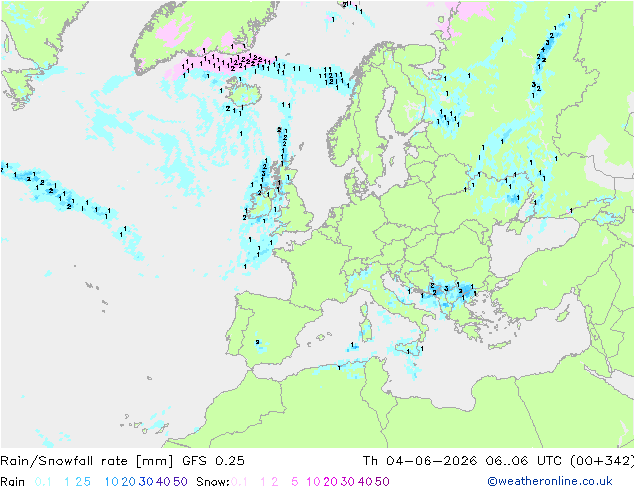Select the snow legend value 40
This screenshot has height=490, width=634.
tap(365, 482)
